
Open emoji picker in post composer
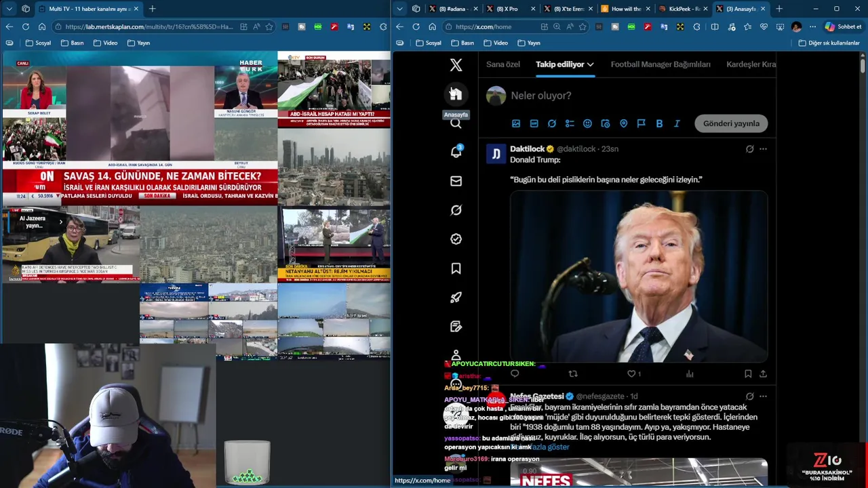[x=587, y=123]
